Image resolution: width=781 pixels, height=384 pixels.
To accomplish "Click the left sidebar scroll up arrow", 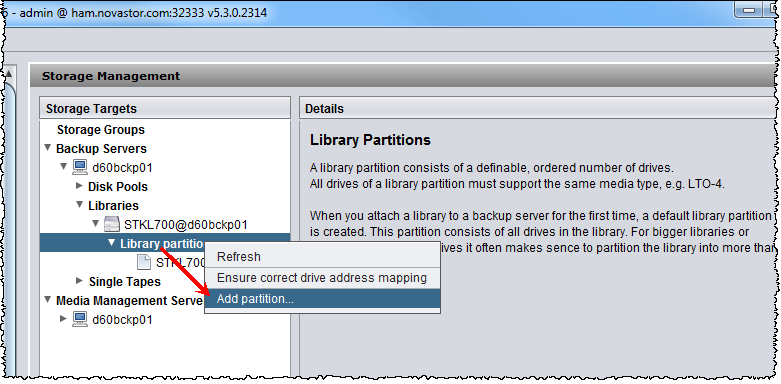I will (x=9, y=74).
